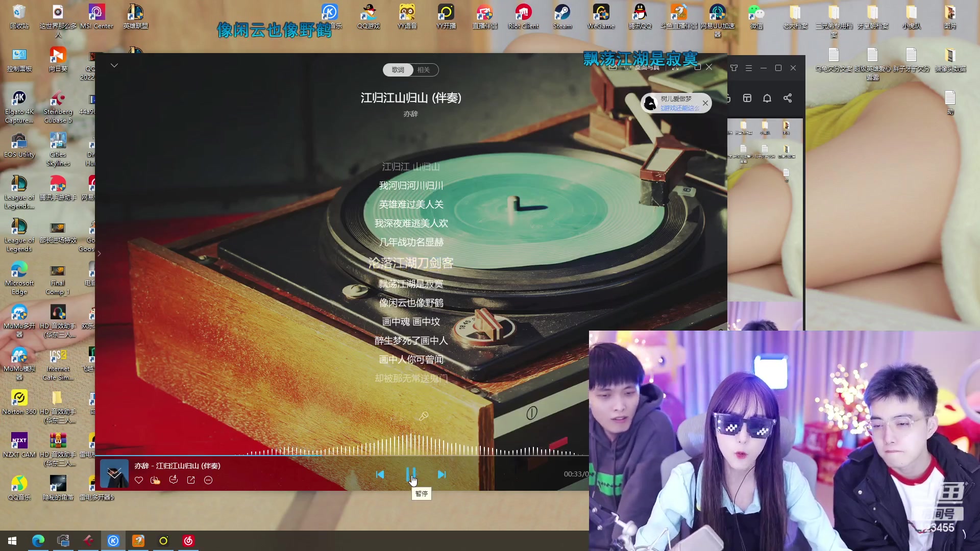Open the Steinberg Cubase 5 shortcut
Image resolution: width=980 pixels, height=551 pixels.
[58, 107]
